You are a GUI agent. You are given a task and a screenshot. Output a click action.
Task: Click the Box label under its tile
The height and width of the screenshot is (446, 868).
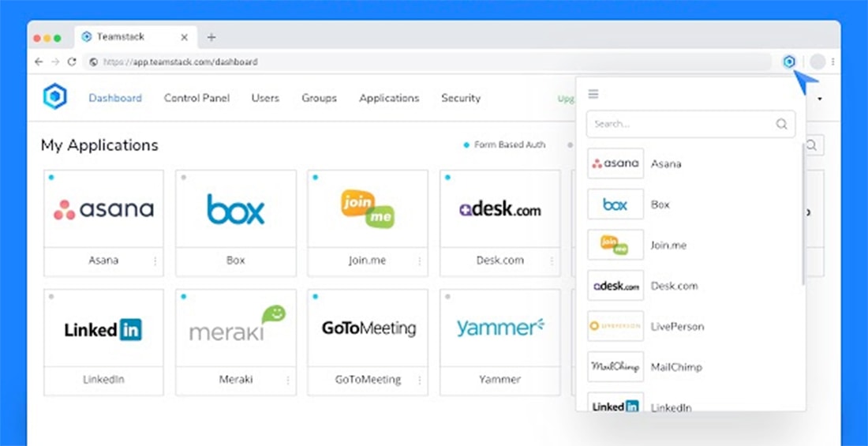[x=236, y=260]
